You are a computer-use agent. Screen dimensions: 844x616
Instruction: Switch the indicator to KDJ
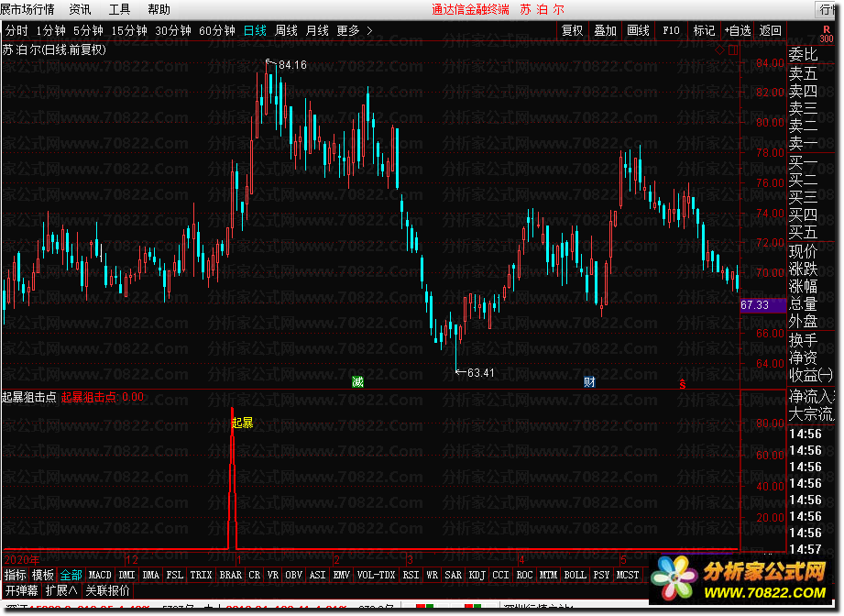[477, 575]
